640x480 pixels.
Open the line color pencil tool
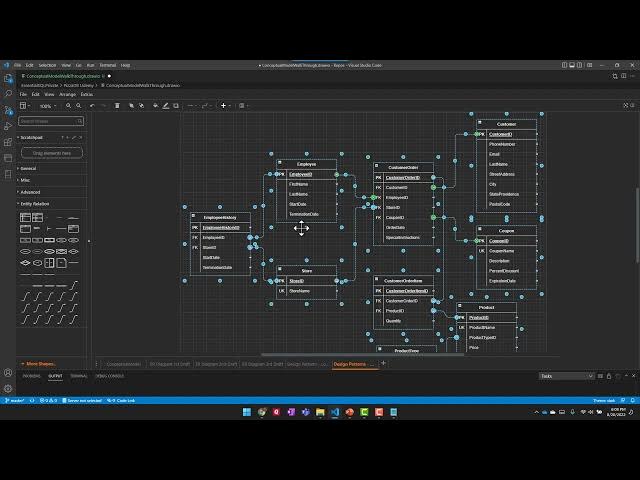pos(166,106)
